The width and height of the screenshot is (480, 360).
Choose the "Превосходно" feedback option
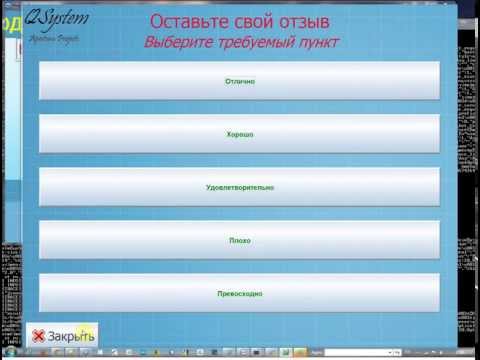[x=239, y=293]
